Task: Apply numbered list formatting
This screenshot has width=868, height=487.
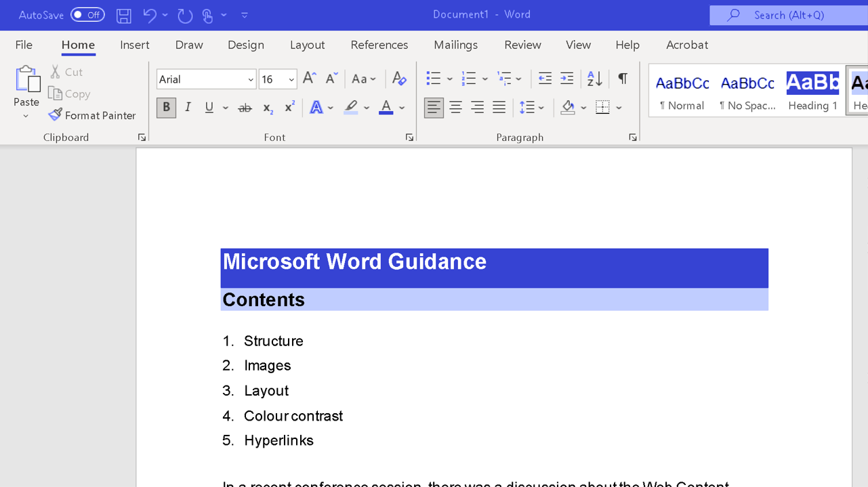Action: [x=468, y=79]
